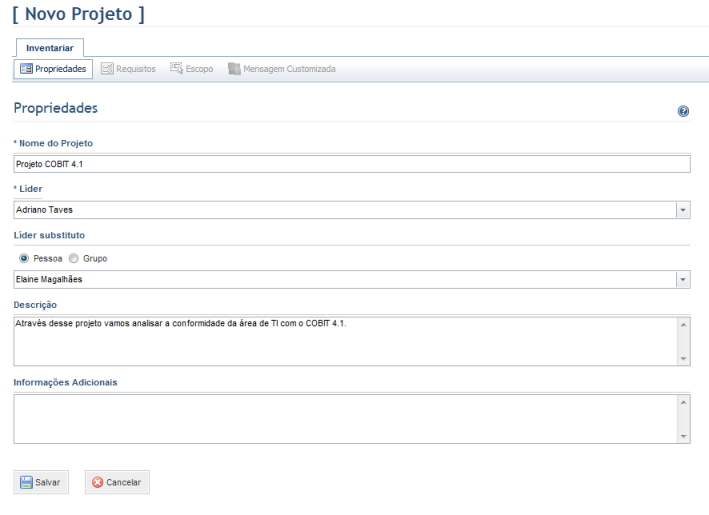Click the Informações Adicionais label
The image size is (709, 515).
[66, 383]
